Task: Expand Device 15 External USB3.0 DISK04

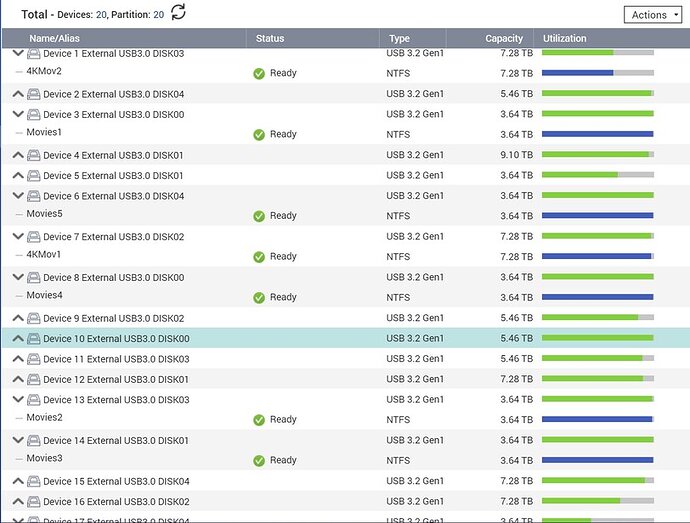Action: (18, 481)
